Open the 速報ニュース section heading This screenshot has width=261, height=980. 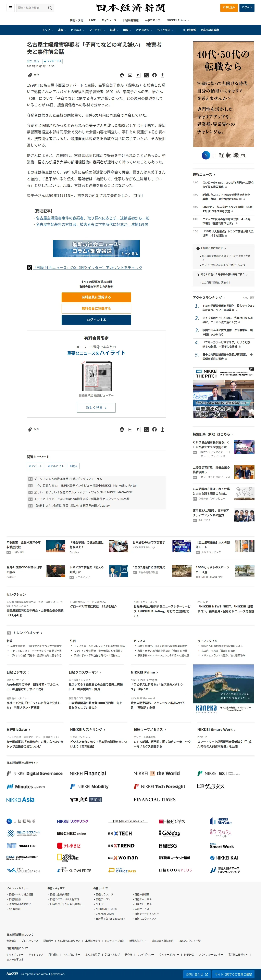coord(204,175)
